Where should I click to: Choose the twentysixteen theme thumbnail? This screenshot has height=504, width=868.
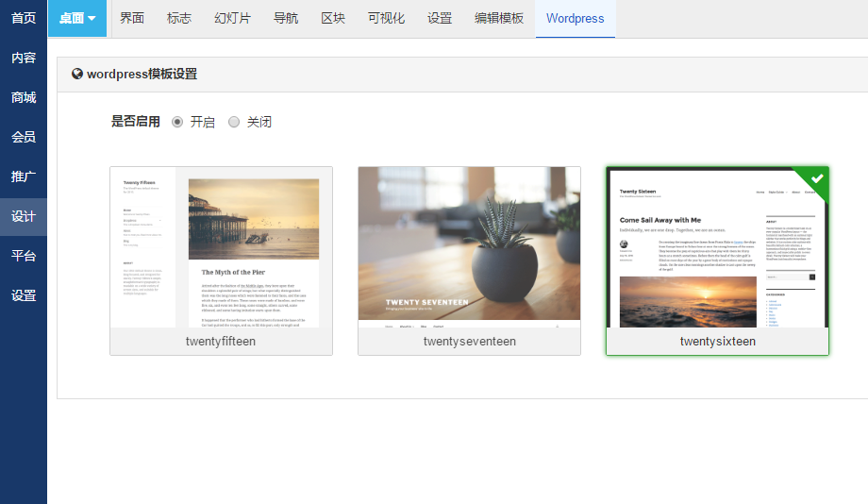pyautogui.click(x=717, y=247)
